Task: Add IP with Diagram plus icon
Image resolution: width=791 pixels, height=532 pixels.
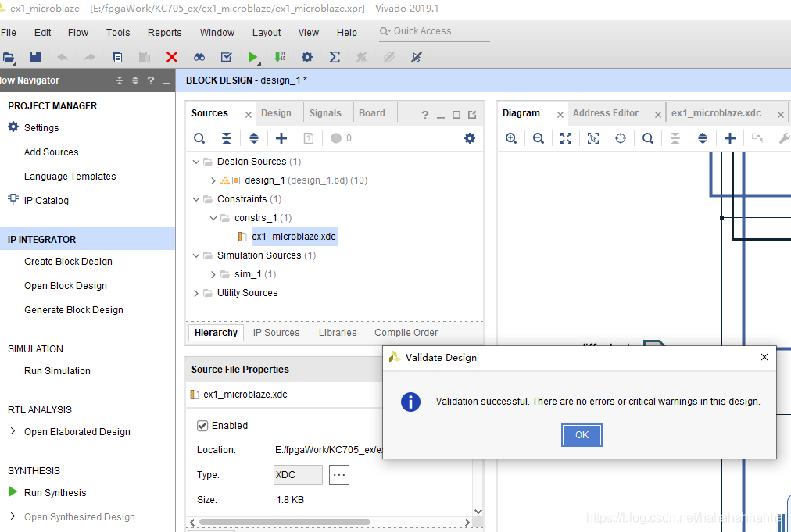Action: tap(729, 138)
